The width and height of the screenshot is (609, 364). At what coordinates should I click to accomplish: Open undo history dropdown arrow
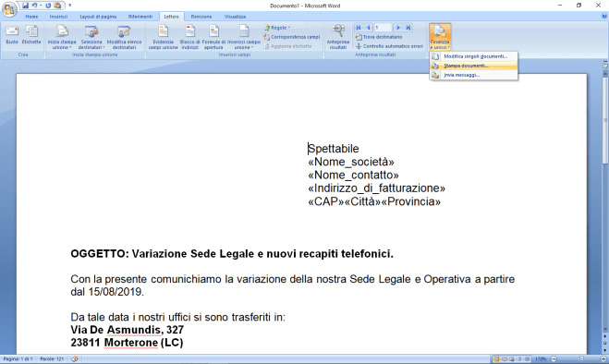(41, 6)
